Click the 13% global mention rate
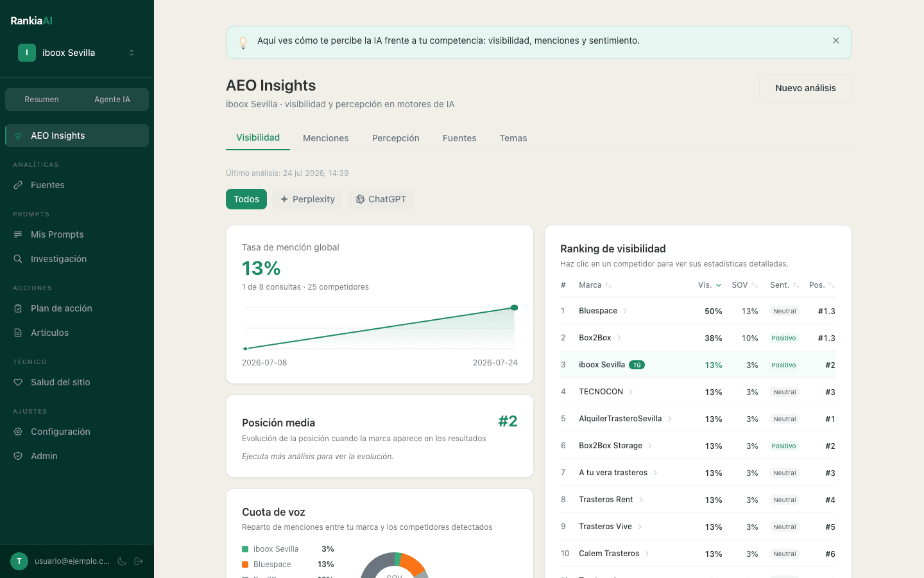Screen dimensions: 924x578 (x=261, y=268)
